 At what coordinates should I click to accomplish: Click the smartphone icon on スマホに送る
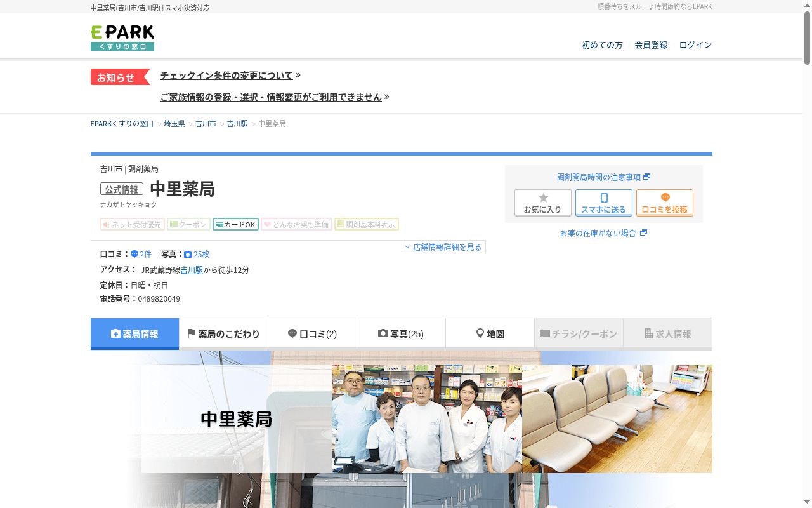pos(604,198)
